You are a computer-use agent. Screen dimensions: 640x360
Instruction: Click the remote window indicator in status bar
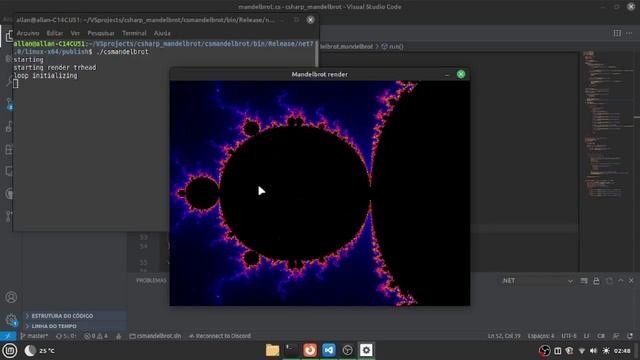pos(8,336)
